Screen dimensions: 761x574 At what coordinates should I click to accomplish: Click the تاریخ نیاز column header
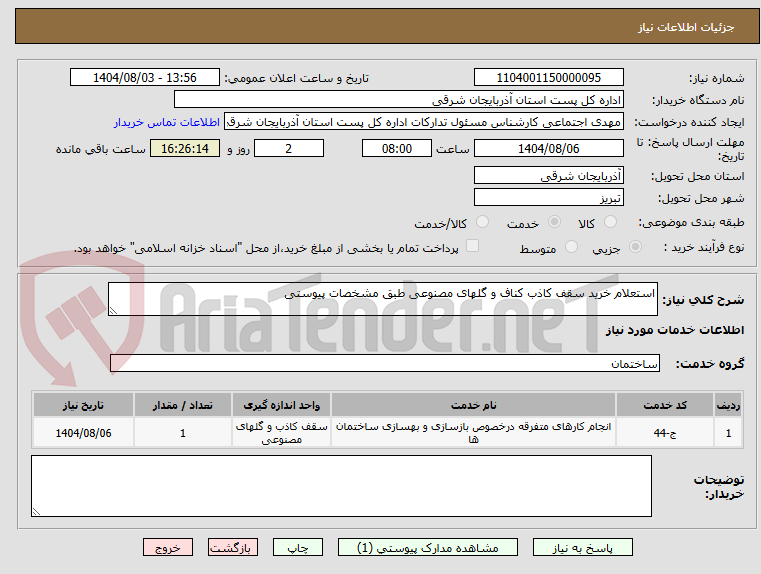83,405
